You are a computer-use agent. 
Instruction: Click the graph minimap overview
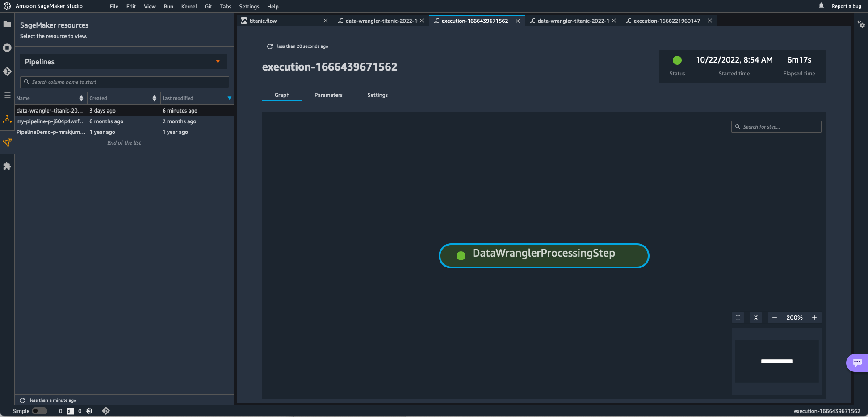[x=776, y=361]
